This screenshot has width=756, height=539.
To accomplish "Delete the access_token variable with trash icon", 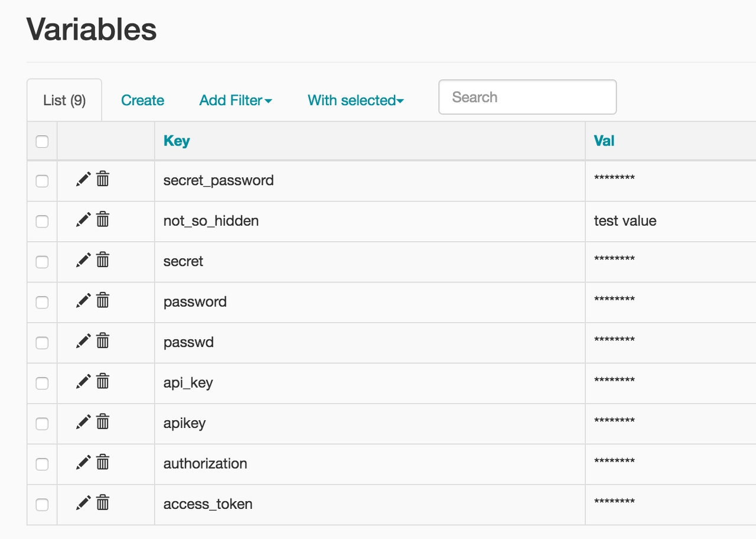I will (103, 502).
